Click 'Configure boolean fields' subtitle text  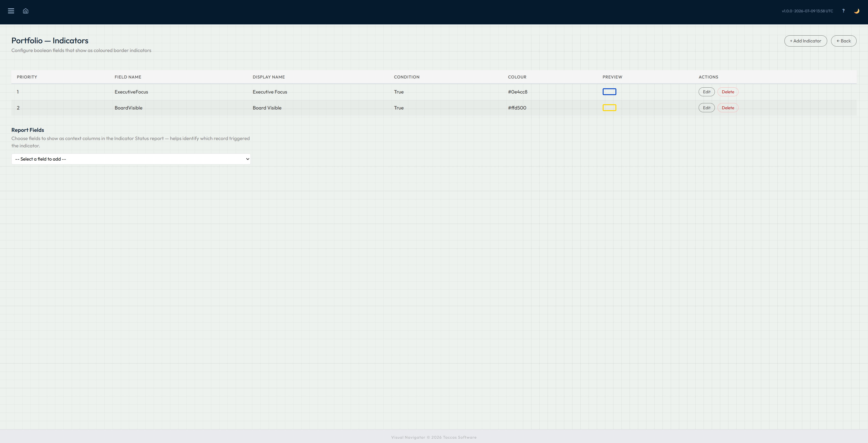[81, 51]
